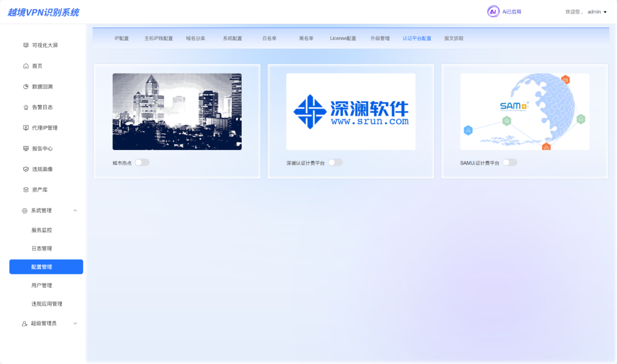Click the 超级管理员 user icon
The width and height of the screenshot is (617, 364).
click(25, 323)
